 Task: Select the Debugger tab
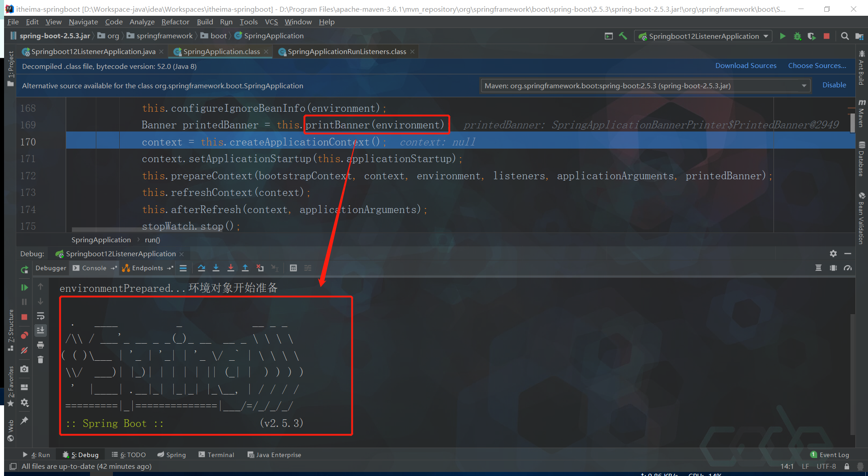click(51, 268)
